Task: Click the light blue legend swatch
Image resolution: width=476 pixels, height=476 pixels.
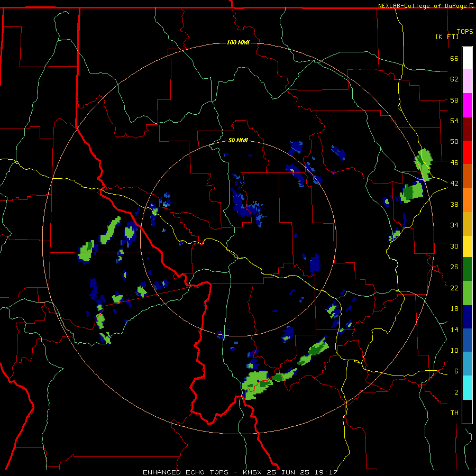Action: coord(467,364)
